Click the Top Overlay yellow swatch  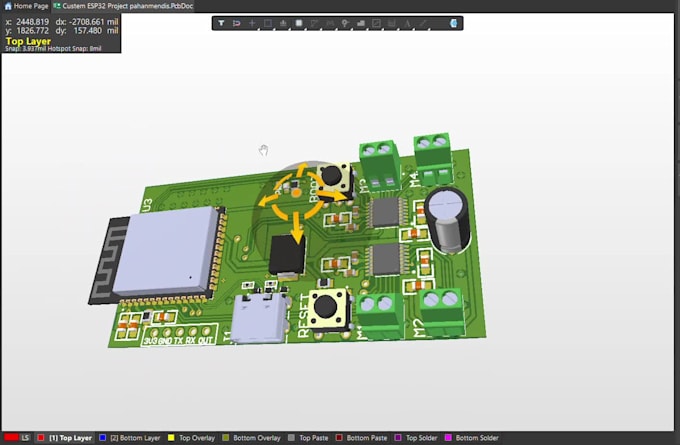point(171,438)
